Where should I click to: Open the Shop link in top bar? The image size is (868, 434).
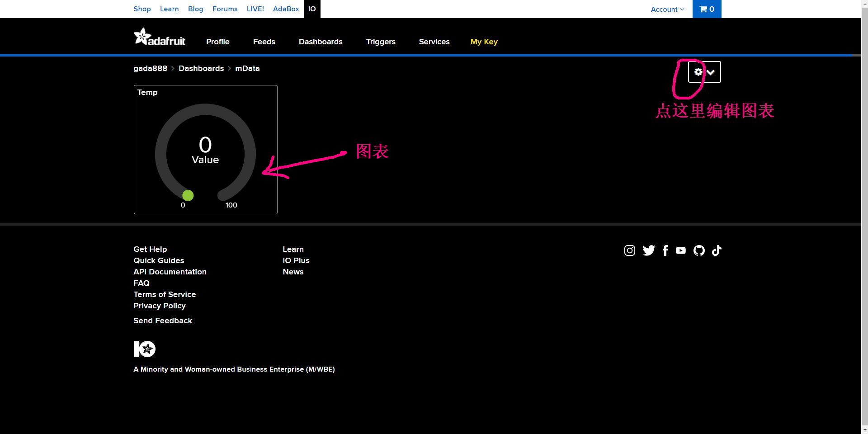[x=142, y=9]
